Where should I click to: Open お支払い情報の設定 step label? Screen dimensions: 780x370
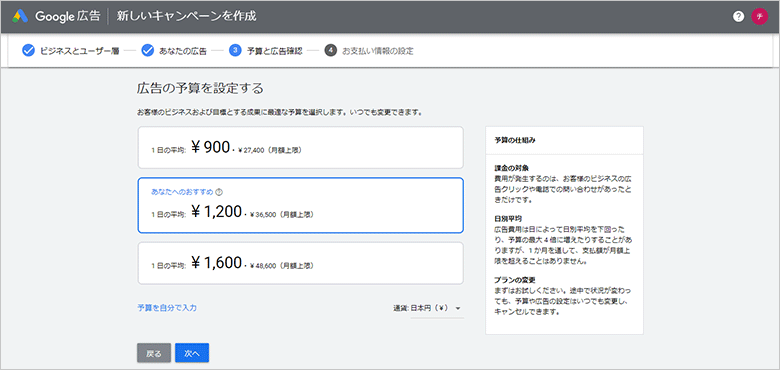pos(378,51)
